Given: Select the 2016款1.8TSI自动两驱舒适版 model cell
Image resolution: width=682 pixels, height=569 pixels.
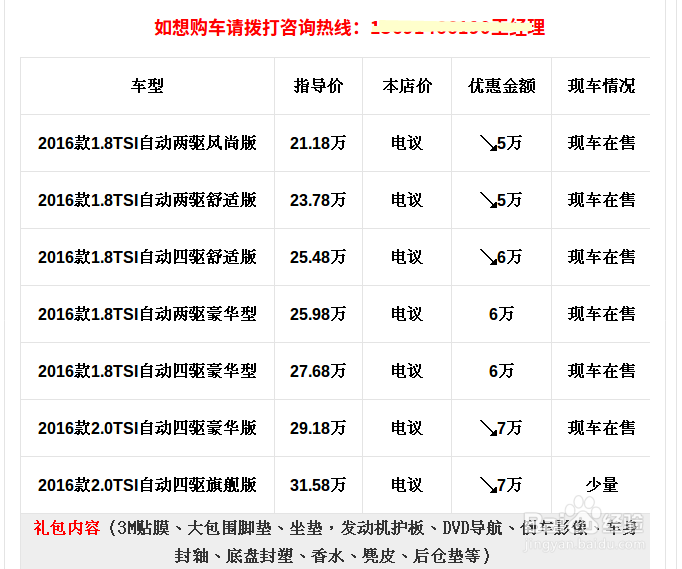Looking at the screenshot, I should (x=147, y=200).
